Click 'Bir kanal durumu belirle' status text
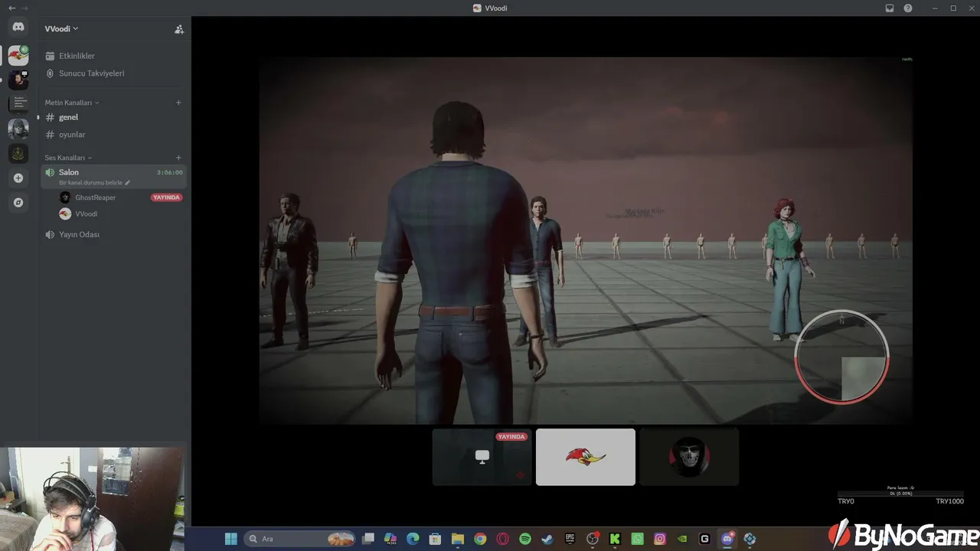Viewport: 980px width, 551px height. pos(90,183)
